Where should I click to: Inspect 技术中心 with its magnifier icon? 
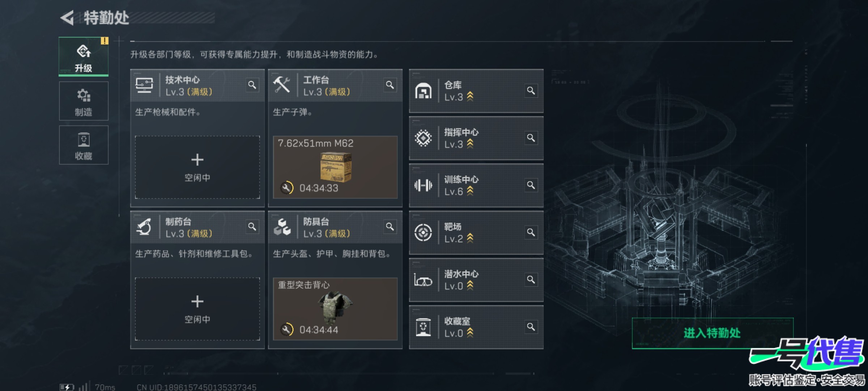pos(252,85)
